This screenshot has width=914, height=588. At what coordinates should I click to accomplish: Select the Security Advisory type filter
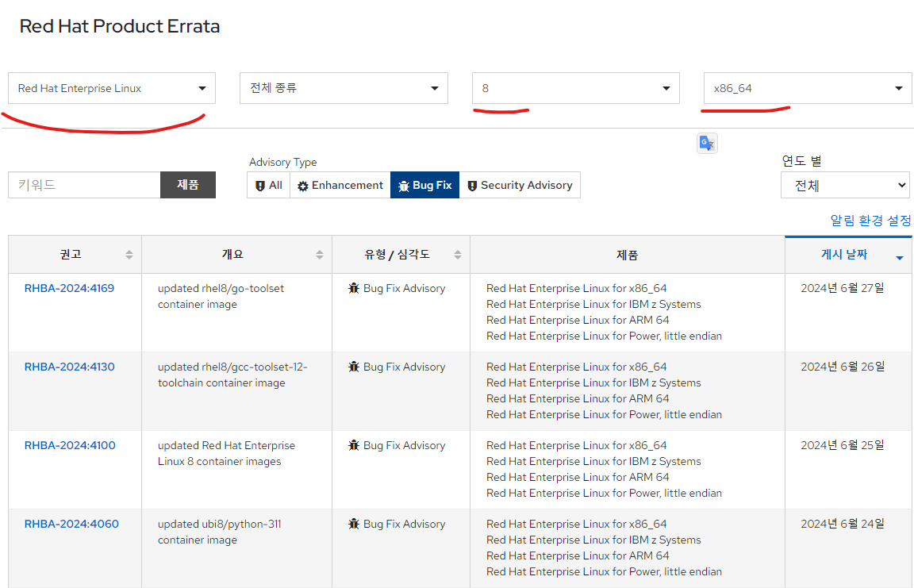tap(520, 186)
